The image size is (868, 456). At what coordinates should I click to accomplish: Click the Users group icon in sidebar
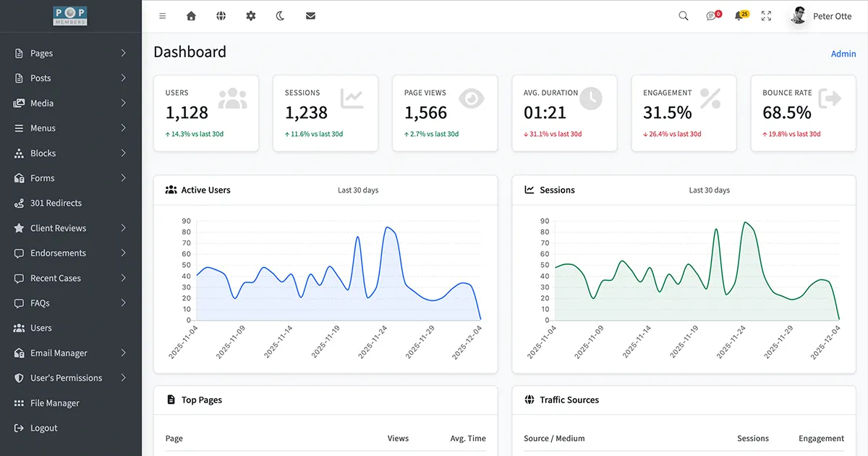tap(19, 329)
